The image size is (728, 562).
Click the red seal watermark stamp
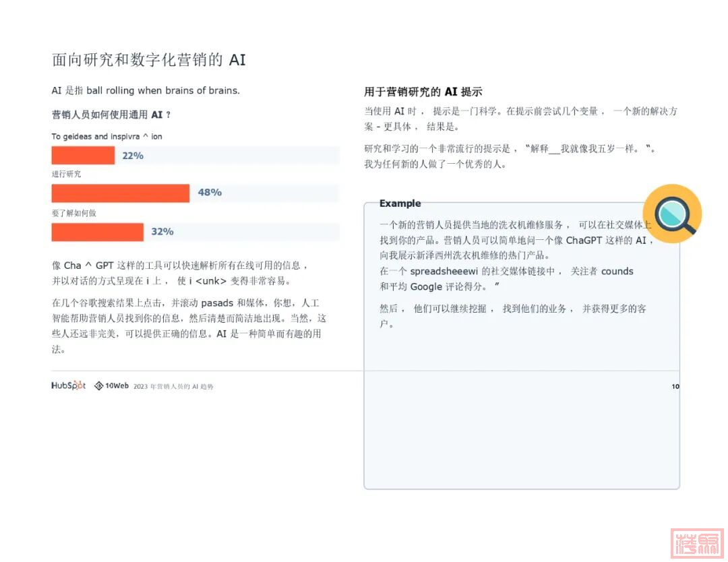click(x=697, y=542)
